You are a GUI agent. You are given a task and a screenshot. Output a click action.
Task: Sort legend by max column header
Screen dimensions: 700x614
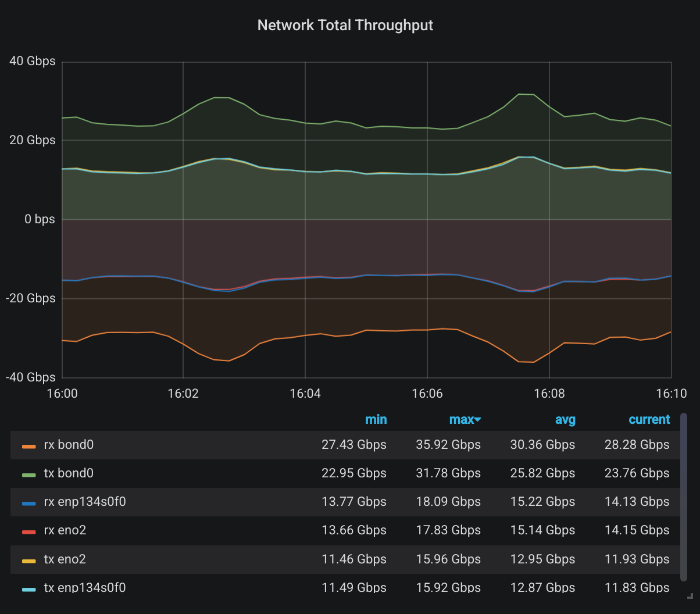(462, 420)
